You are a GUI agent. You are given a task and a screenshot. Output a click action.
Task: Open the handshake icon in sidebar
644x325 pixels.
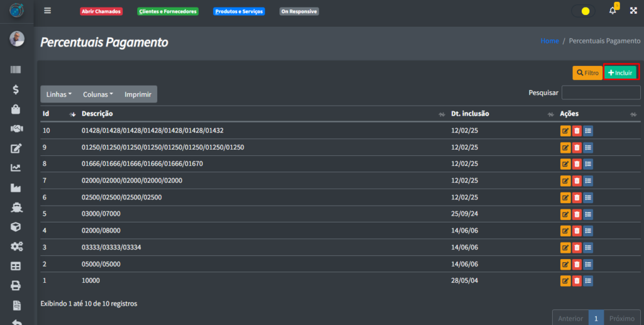16,128
